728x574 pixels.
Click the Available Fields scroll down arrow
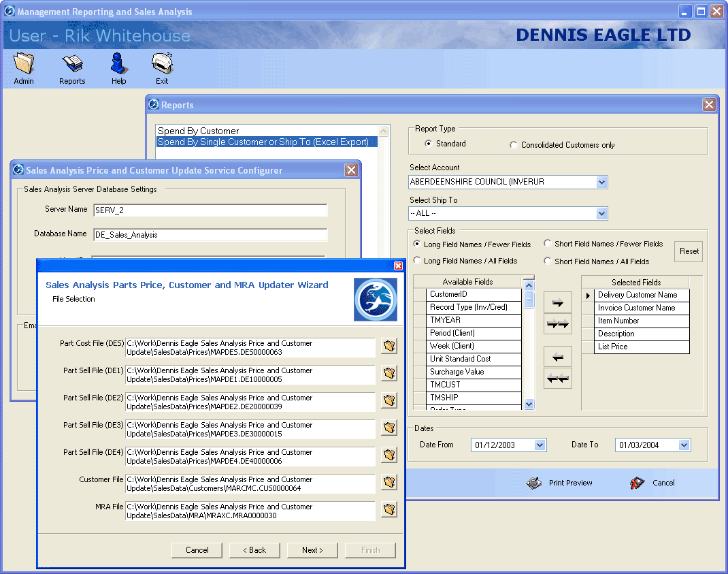(529, 404)
